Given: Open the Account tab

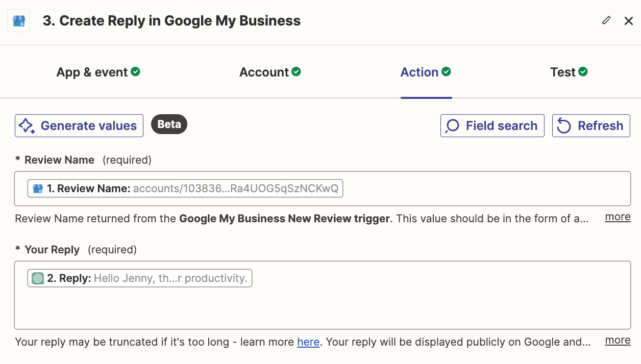Looking at the screenshot, I should [x=264, y=72].
